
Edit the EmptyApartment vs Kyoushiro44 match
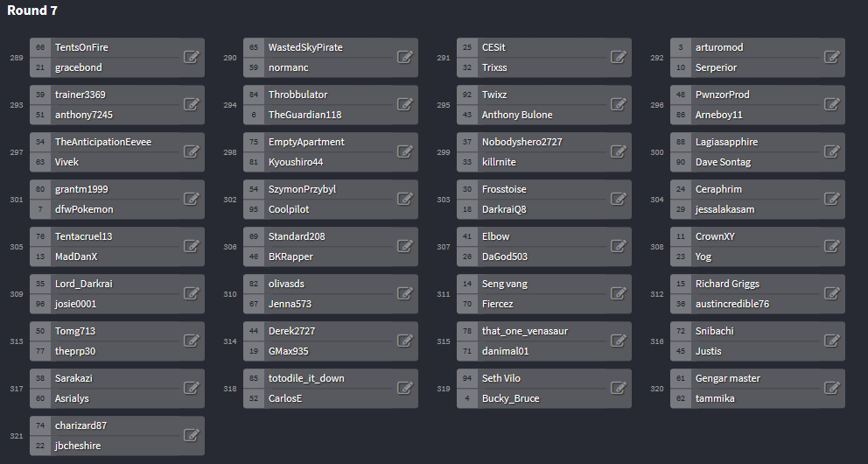tap(404, 151)
